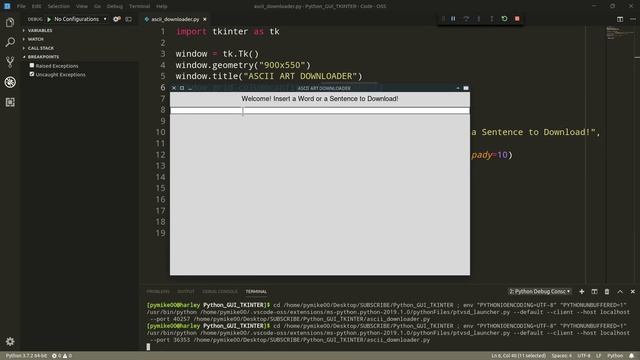
Task: Split the terminal panel
Action: tap(594, 291)
